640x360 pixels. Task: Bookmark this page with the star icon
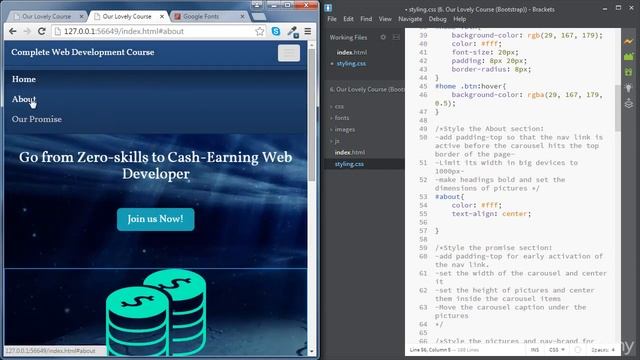pos(259,31)
